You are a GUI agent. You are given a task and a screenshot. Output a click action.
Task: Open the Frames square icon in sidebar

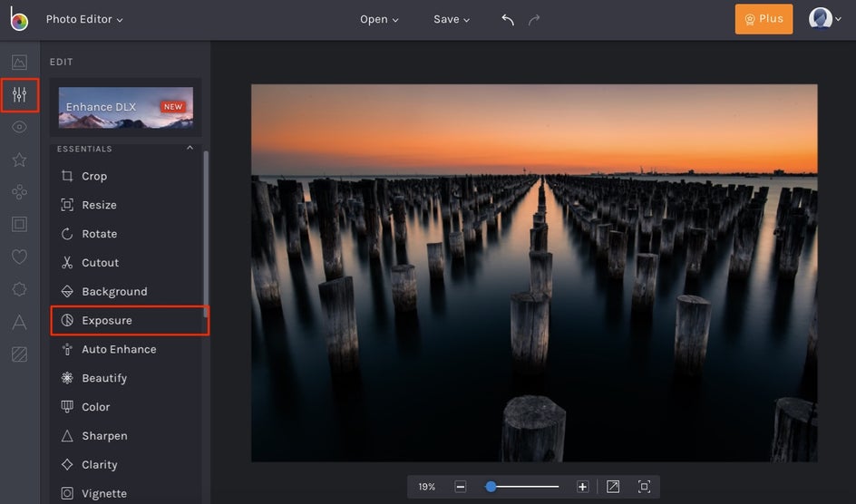click(x=19, y=224)
